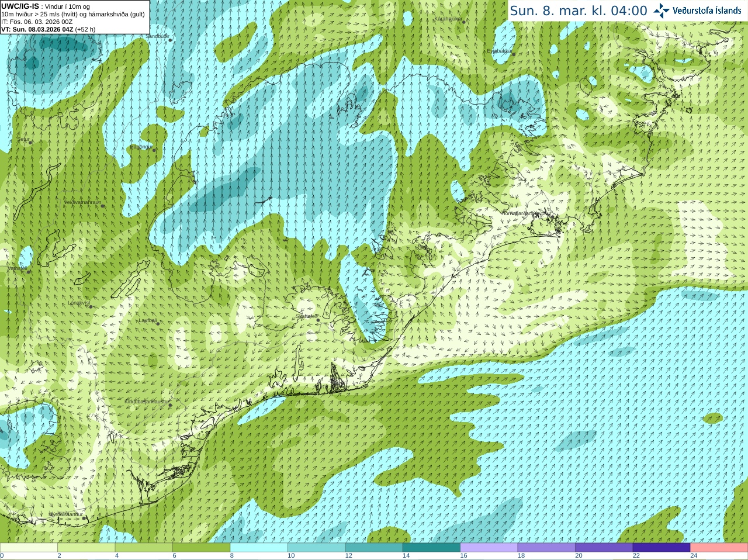Screen dimensions: 748x560
Task: Click the Sandbúðir station label
Action: coord(157,36)
